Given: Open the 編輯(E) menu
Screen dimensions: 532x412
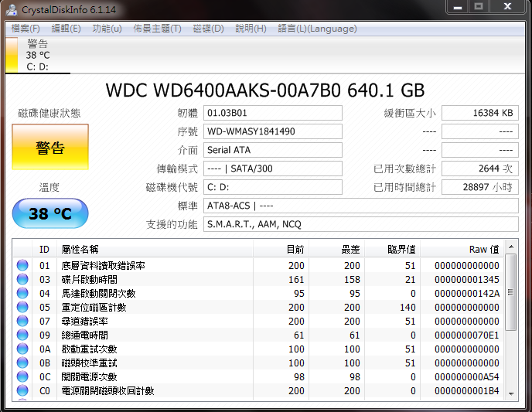Looking at the screenshot, I should [x=66, y=29].
